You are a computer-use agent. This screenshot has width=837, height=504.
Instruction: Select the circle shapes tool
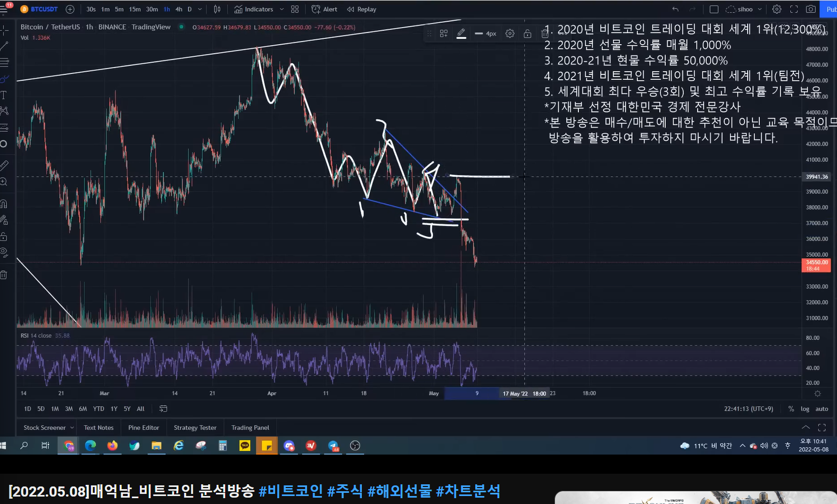pos(4,144)
